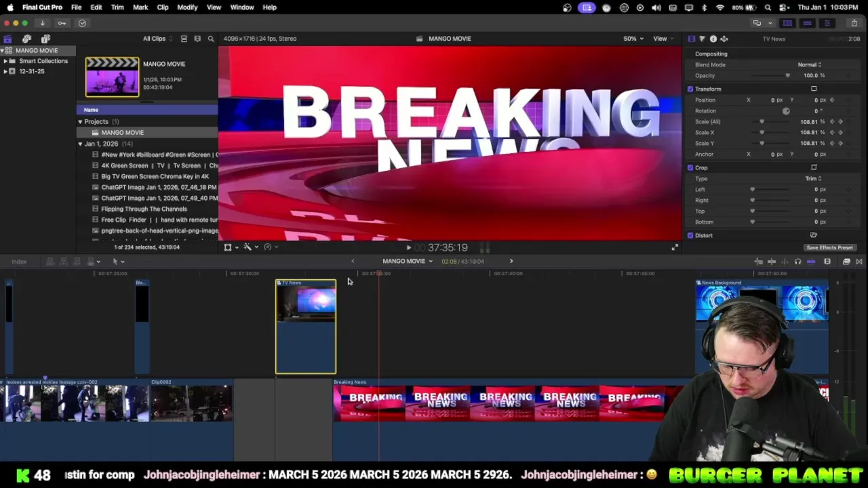Toggle audio skimming headphone icon
The height and width of the screenshot is (488, 868).
[x=797, y=262]
